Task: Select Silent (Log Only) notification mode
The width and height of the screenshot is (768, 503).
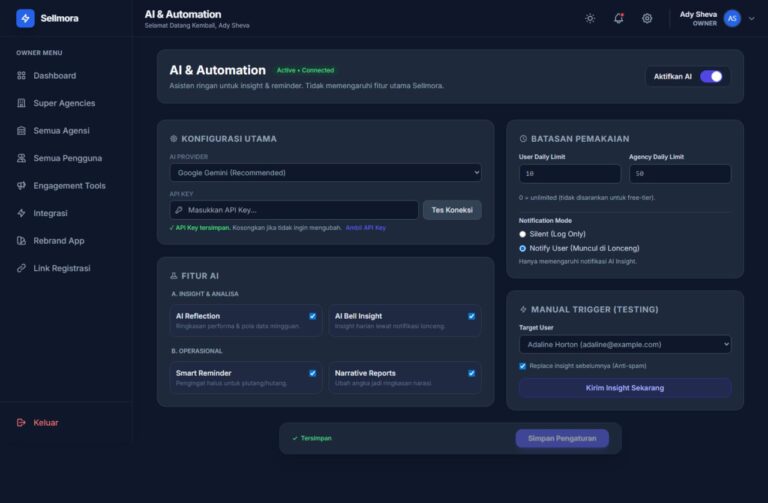Action: tap(522, 234)
